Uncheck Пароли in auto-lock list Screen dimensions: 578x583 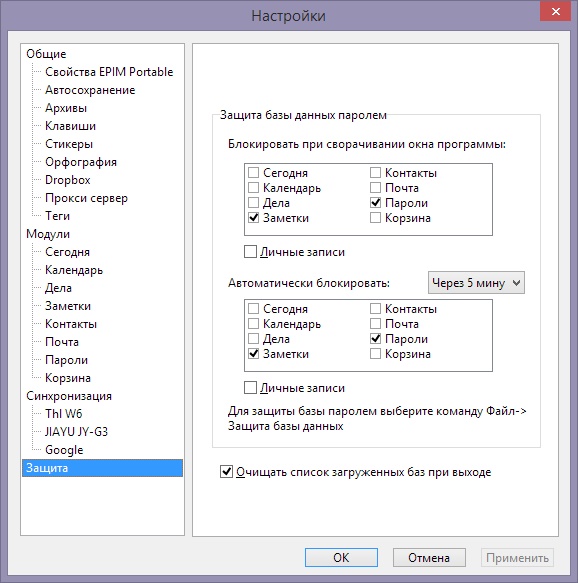(x=375, y=339)
